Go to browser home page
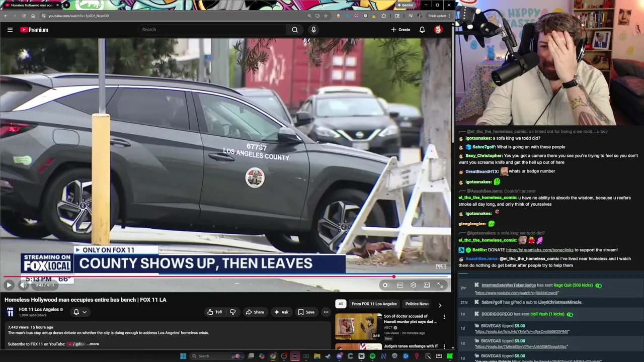This screenshot has height=362, width=644. [x=33, y=16]
